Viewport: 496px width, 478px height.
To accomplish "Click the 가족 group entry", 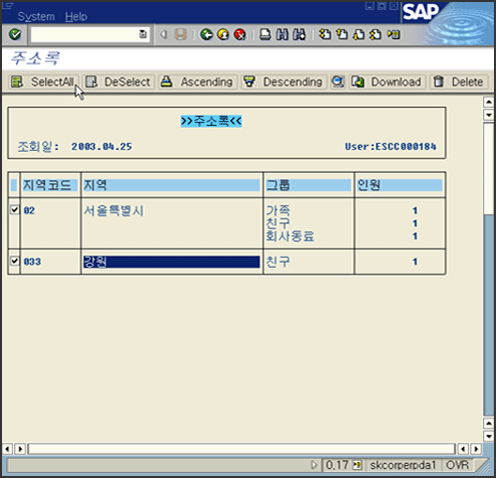I will coord(278,210).
